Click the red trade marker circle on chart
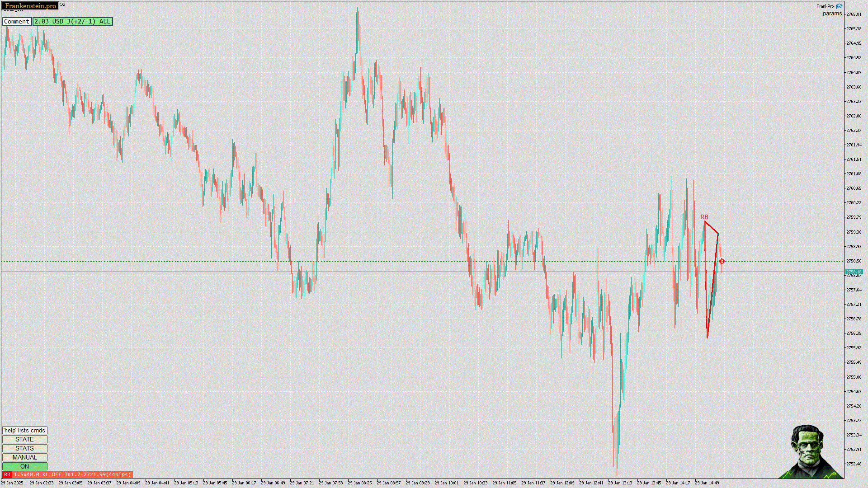 click(722, 261)
